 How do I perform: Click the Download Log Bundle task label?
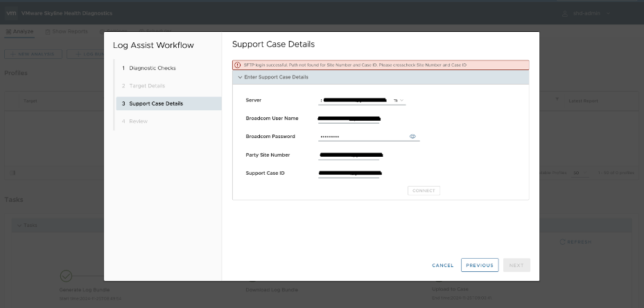[272, 289]
